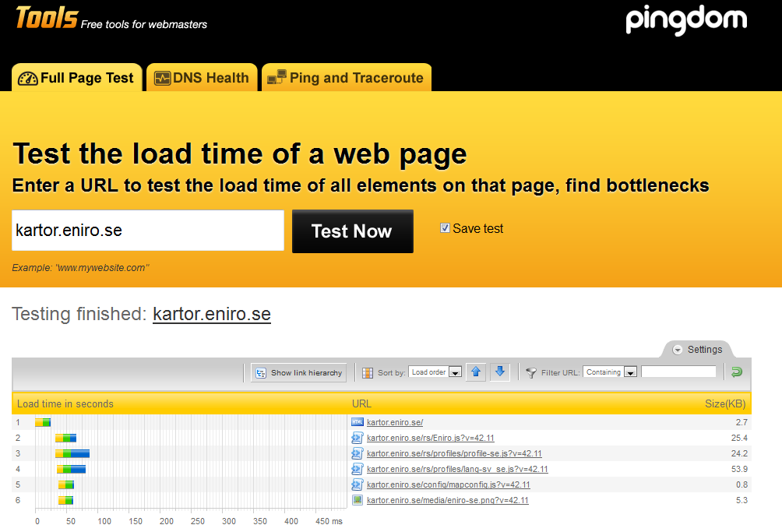Open the kartor.eniro.se/ URL link in row 1
This screenshot has width=782, height=532.
point(395,422)
